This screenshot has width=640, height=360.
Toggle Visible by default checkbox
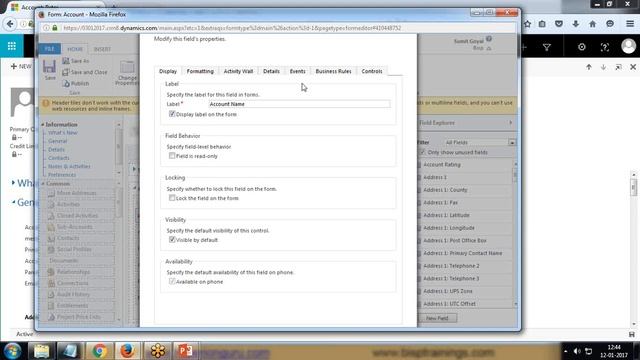click(172, 240)
